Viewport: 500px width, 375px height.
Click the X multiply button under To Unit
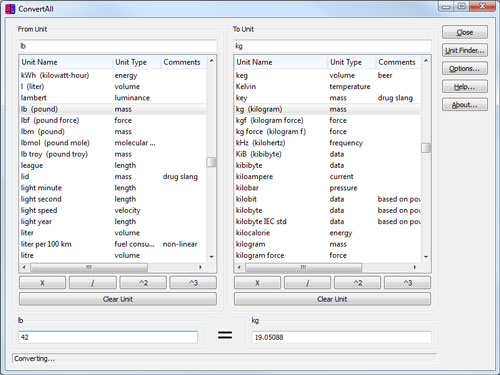[257, 283]
